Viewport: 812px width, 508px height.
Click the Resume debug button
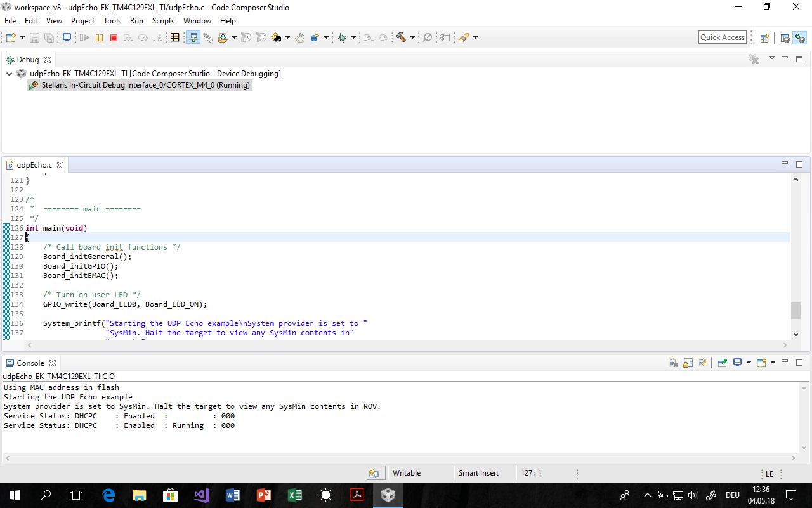click(84, 38)
